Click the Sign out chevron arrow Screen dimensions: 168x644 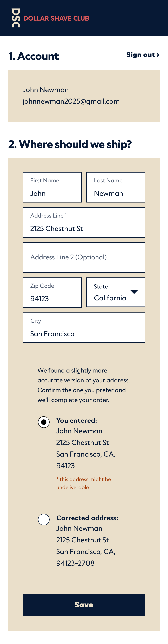point(158,55)
